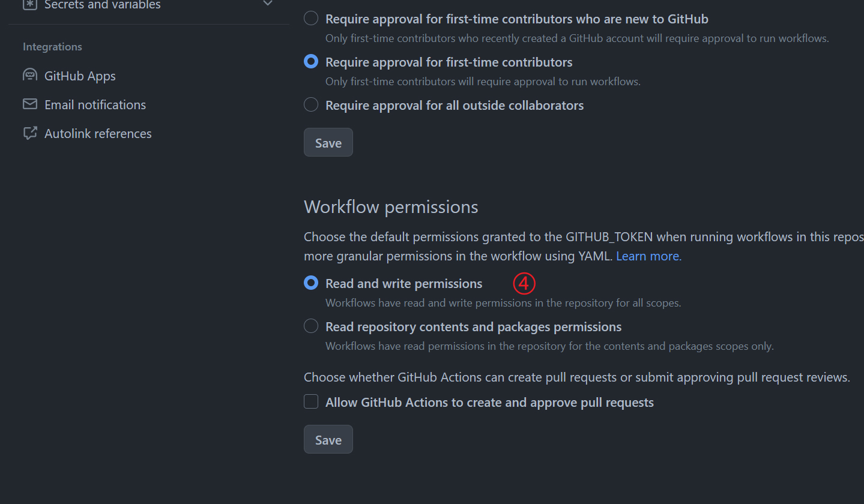Open Secrets and variables settings
The image size is (864, 504).
click(x=102, y=5)
